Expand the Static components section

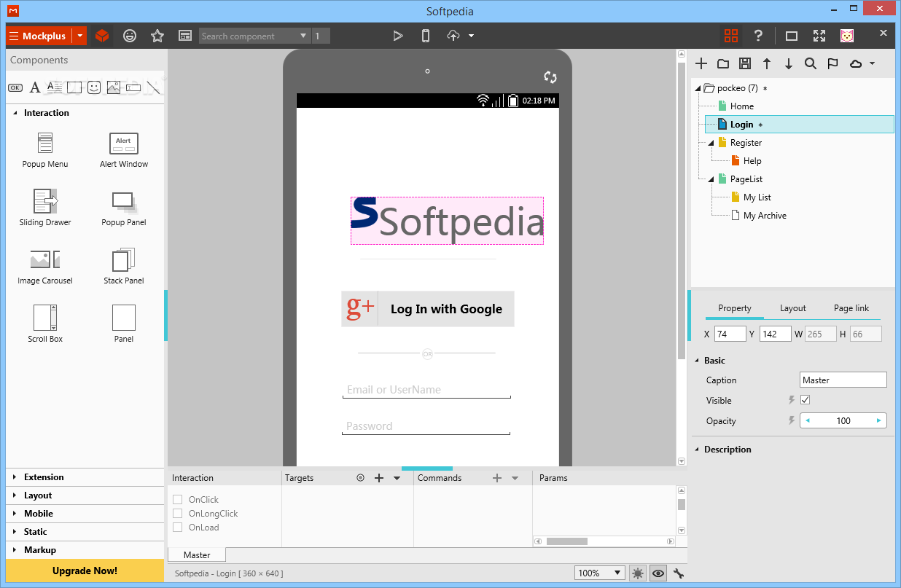pos(85,532)
